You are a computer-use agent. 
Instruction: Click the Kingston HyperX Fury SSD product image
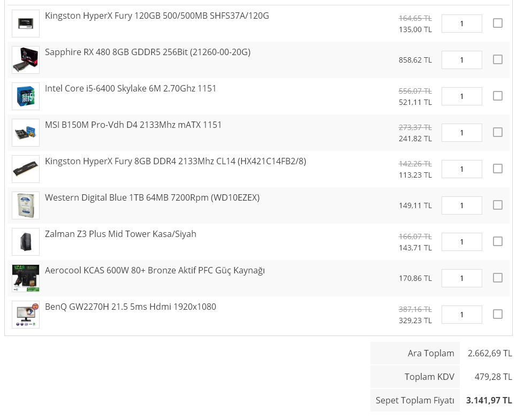pos(26,24)
